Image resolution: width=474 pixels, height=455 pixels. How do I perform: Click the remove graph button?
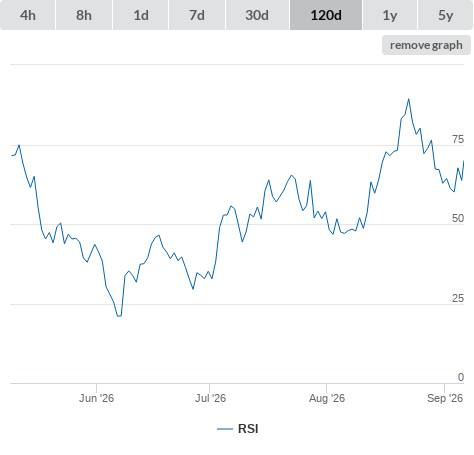click(426, 45)
